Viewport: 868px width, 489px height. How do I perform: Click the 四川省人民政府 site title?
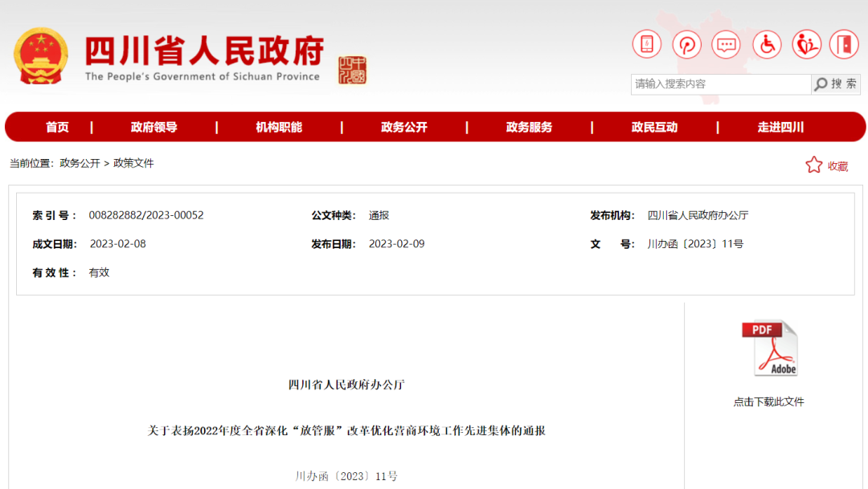click(204, 51)
